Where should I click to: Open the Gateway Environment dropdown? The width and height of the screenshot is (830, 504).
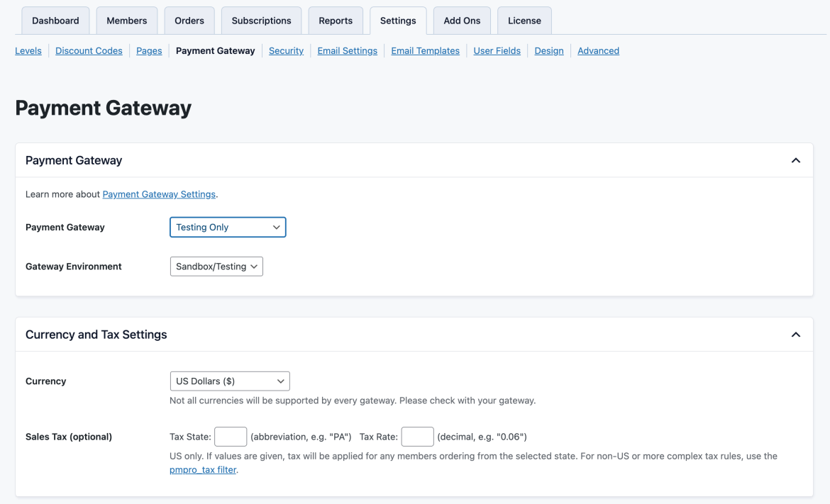216,266
